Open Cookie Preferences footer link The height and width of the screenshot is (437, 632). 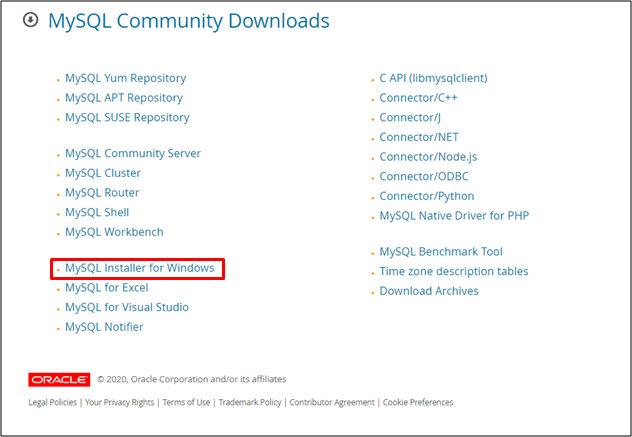(418, 402)
